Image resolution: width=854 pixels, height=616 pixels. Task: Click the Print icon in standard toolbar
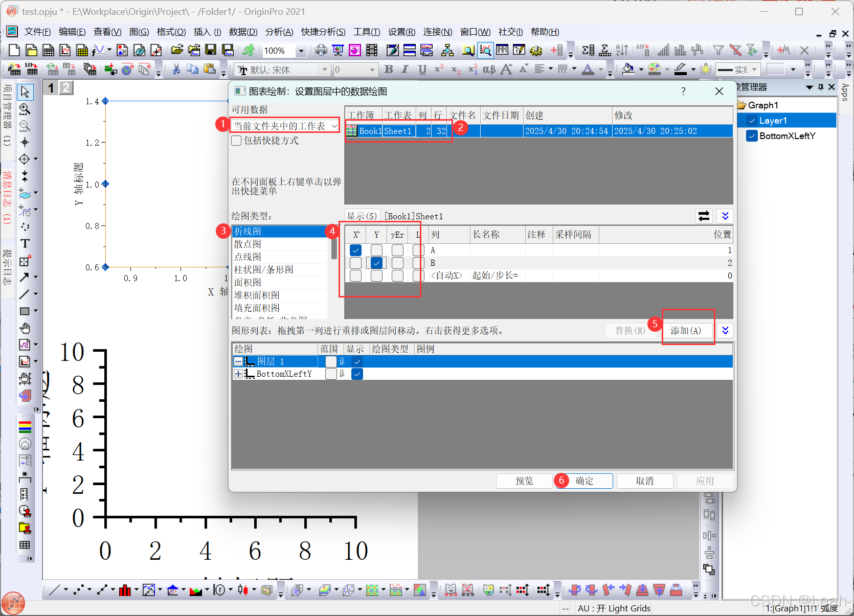321,50
